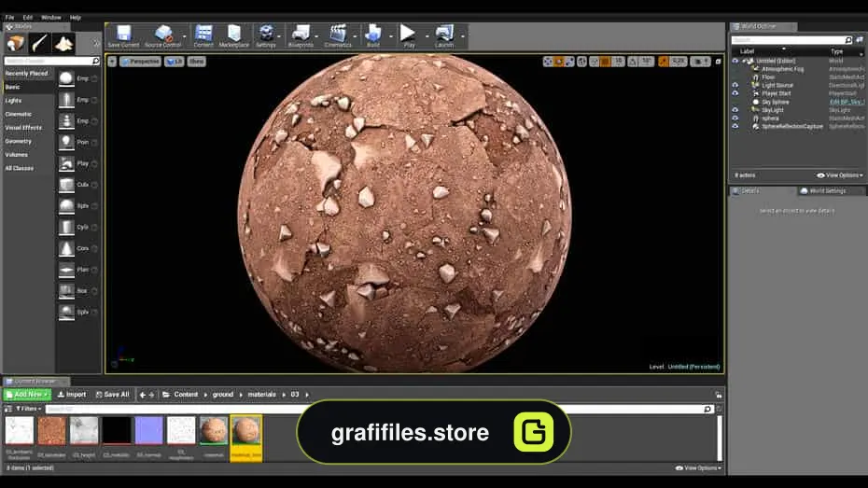Screen dimensions: 868x488
Task: Open View Options in World Outliner
Action: (x=840, y=175)
